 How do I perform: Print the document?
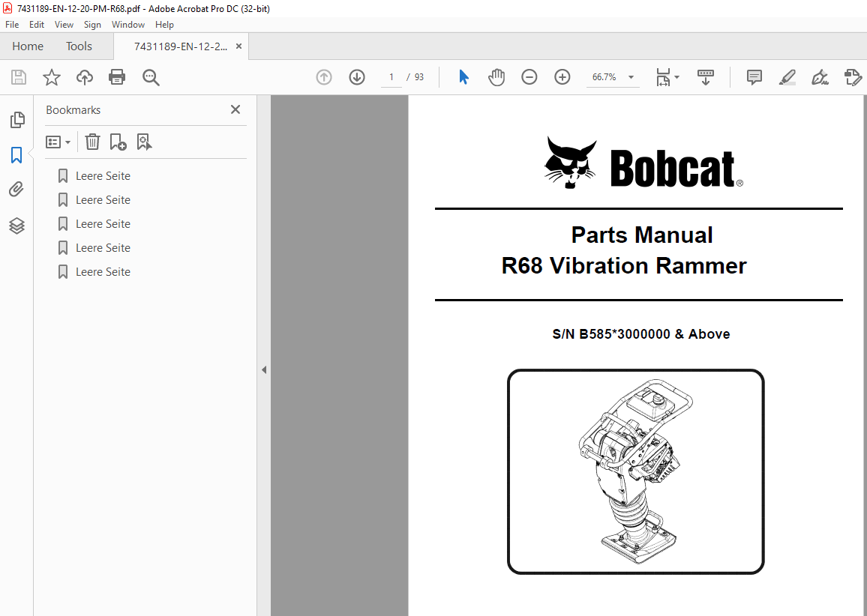click(x=117, y=77)
